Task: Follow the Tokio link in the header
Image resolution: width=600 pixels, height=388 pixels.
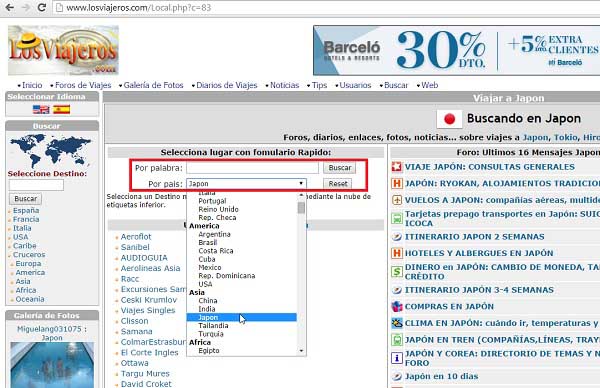Action: [566, 138]
